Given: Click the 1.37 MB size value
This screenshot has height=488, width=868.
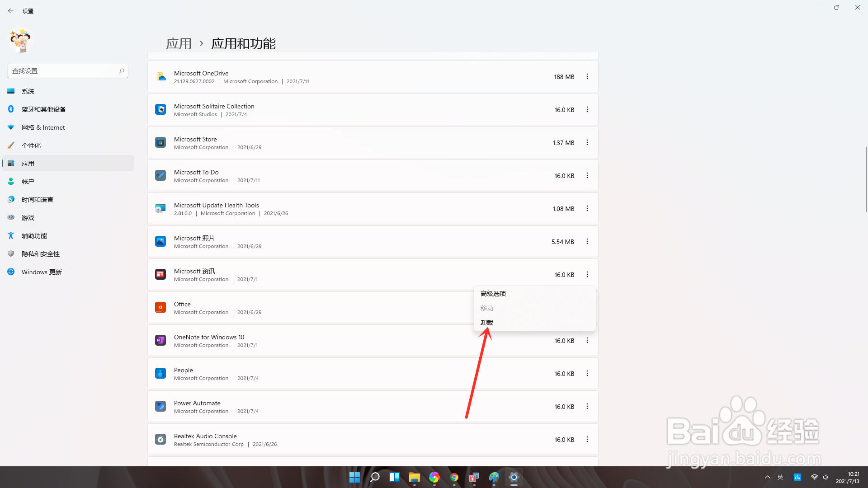Looking at the screenshot, I should (563, 143).
